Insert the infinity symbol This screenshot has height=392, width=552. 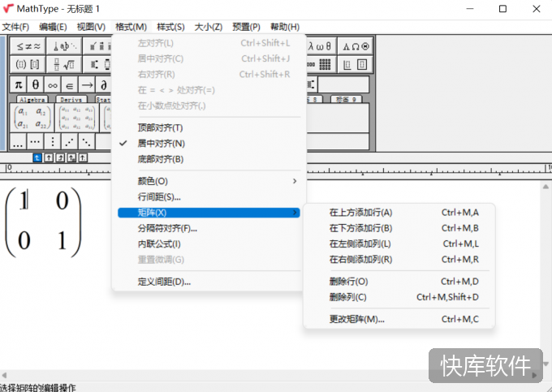click(x=53, y=84)
